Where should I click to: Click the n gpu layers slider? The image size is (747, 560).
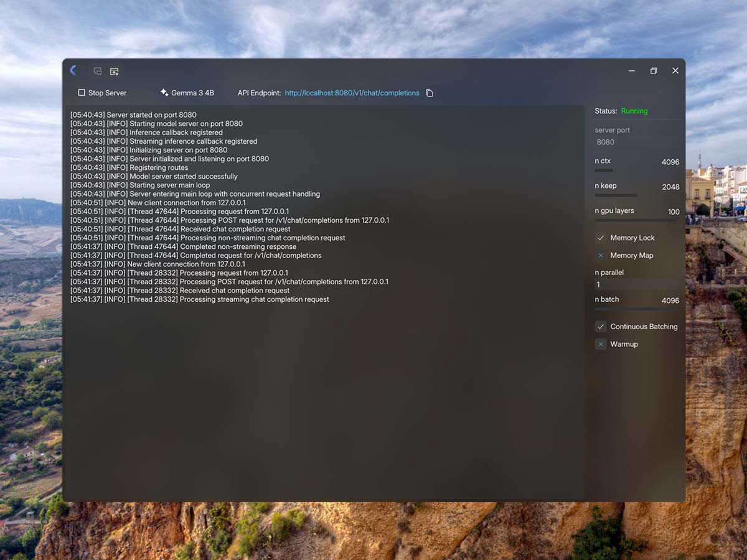click(635, 220)
